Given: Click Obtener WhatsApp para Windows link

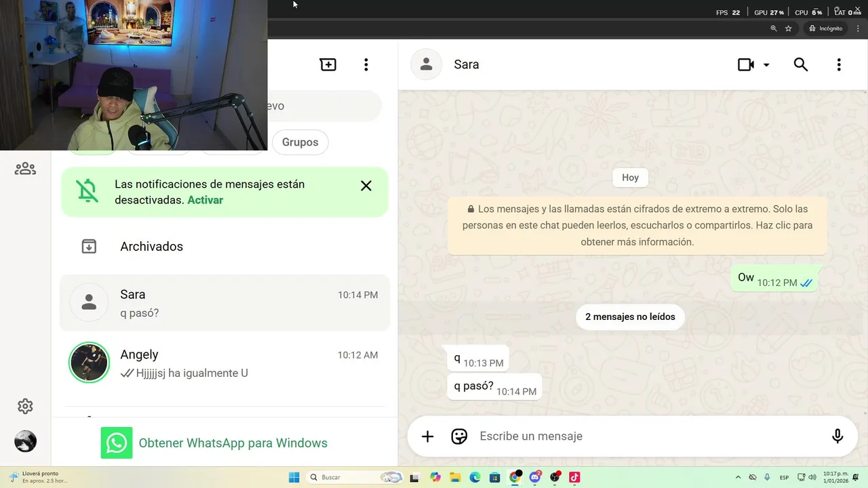Looking at the screenshot, I should point(233,443).
